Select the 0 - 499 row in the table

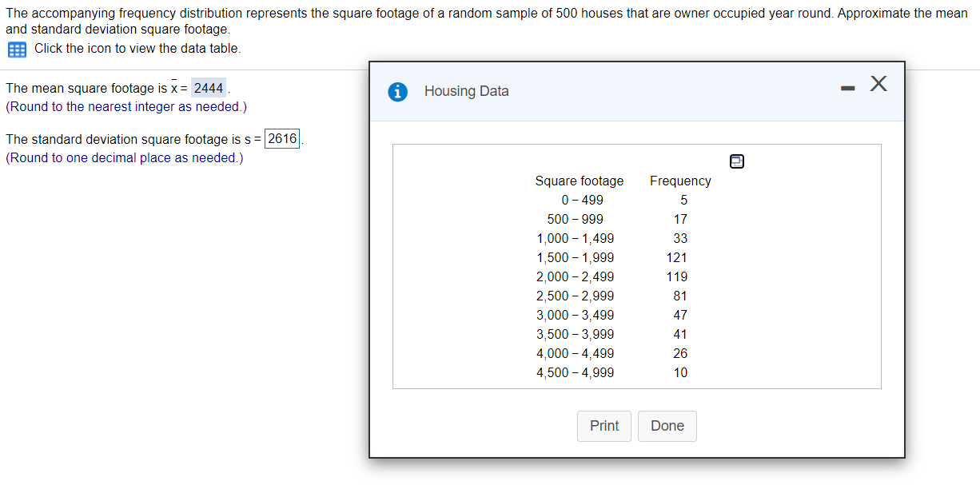click(579, 200)
